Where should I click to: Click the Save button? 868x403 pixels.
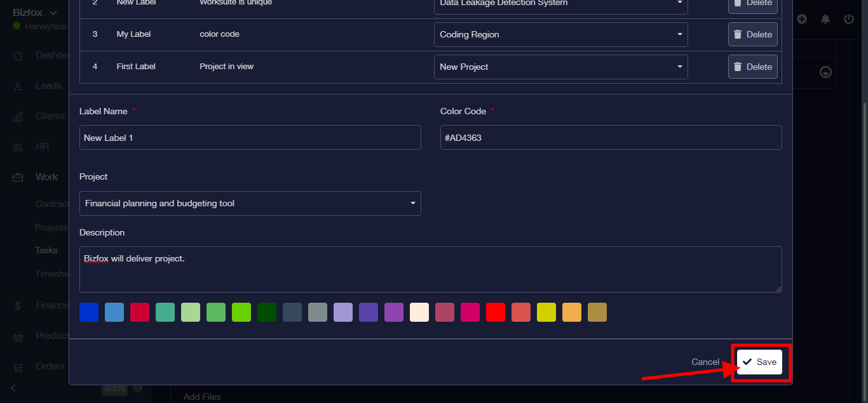pos(759,362)
